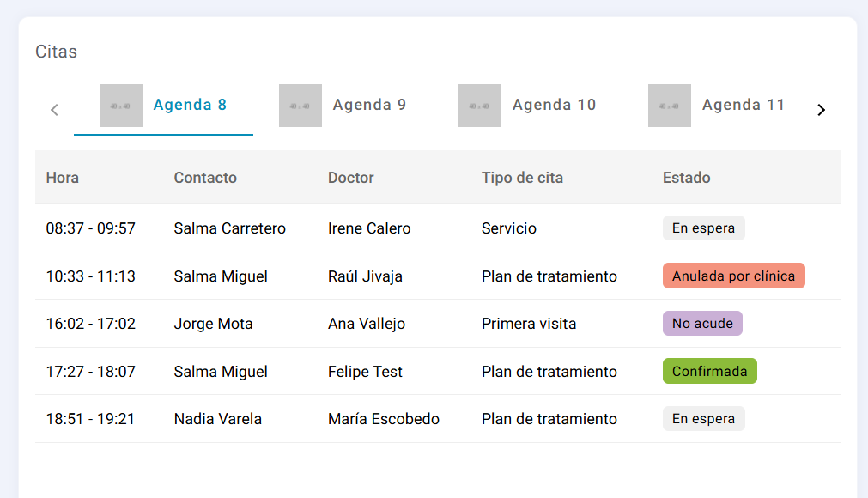Click the 'En espera' badge for Nadia Varela
The height and width of the screenshot is (498, 868).
[x=704, y=418]
